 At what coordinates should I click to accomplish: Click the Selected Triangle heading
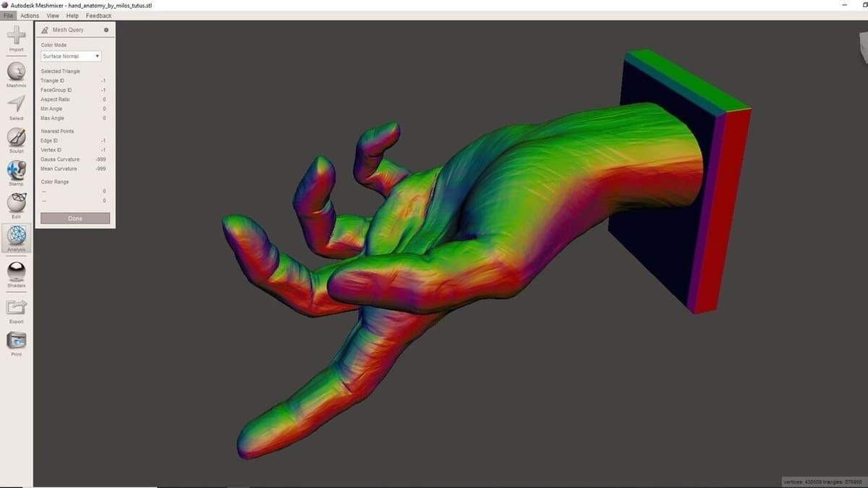click(61, 71)
